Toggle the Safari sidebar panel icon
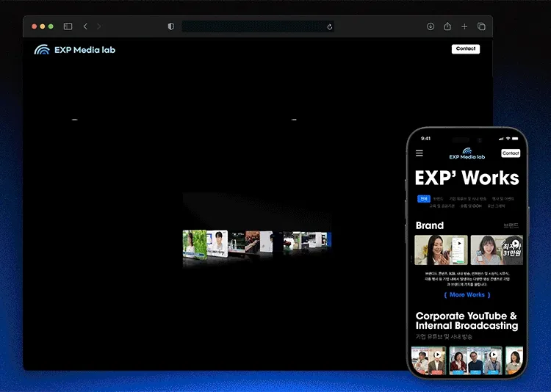Image resolution: width=551 pixels, height=392 pixels. 68,26
